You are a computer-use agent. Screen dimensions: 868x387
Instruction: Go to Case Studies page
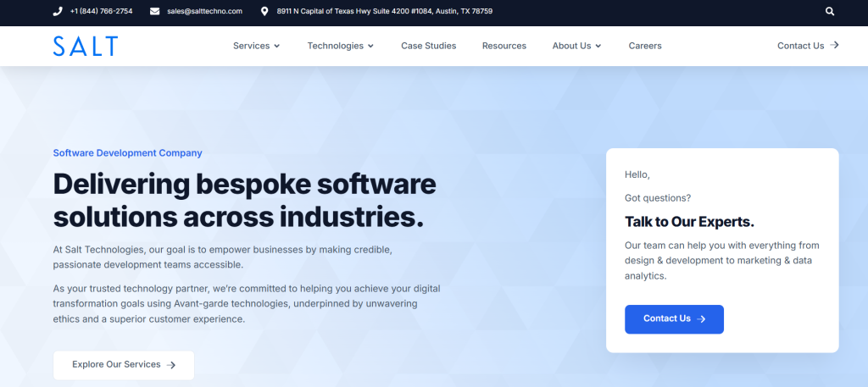(428, 46)
